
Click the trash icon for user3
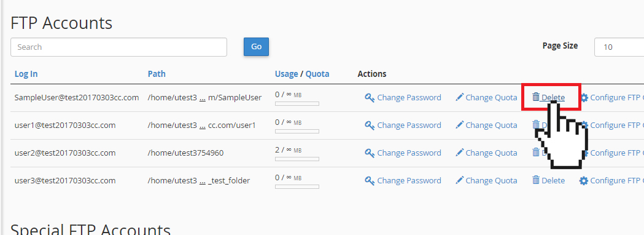pos(535,180)
